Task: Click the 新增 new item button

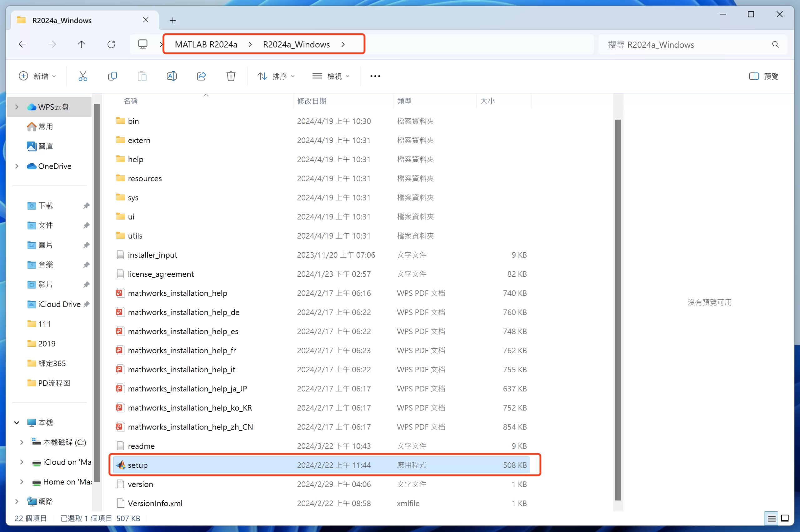Action: (x=37, y=76)
